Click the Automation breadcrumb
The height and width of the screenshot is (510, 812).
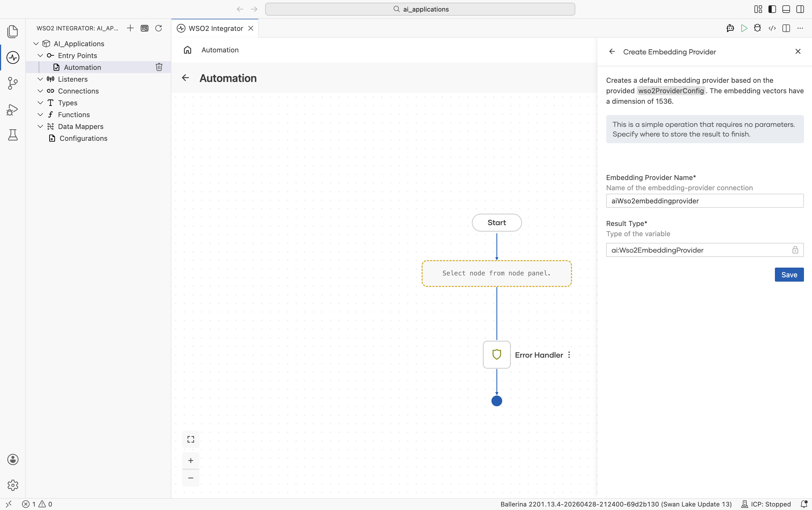(x=220, y=50)
